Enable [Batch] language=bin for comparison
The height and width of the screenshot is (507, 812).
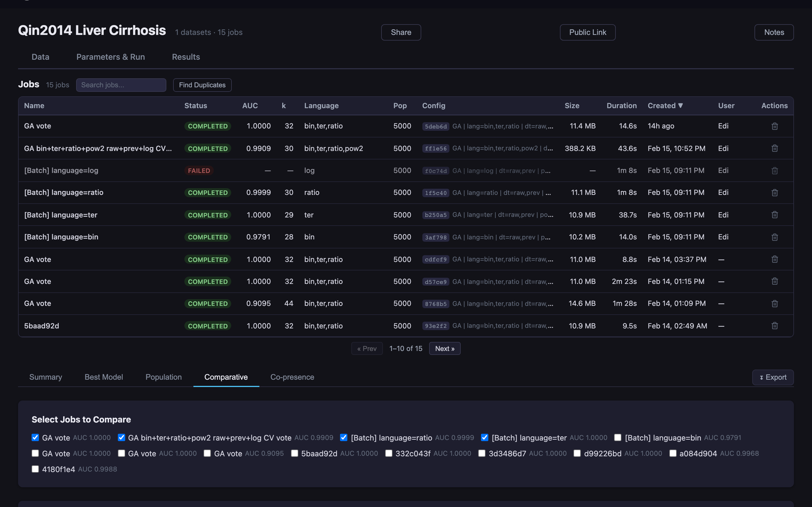tap(617, 438)
